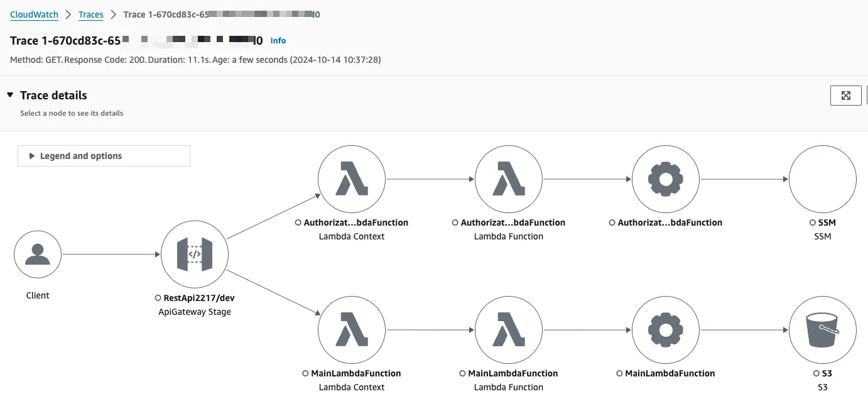
Task: Click the Authorizat...bdaFunction label under the gear node
Action: (x=670, y=222)
